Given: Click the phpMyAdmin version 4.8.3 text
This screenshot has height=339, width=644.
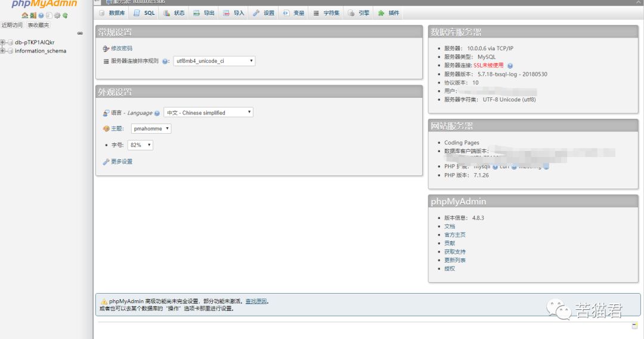Looking at the screenshot, I should tap(478, 218).
